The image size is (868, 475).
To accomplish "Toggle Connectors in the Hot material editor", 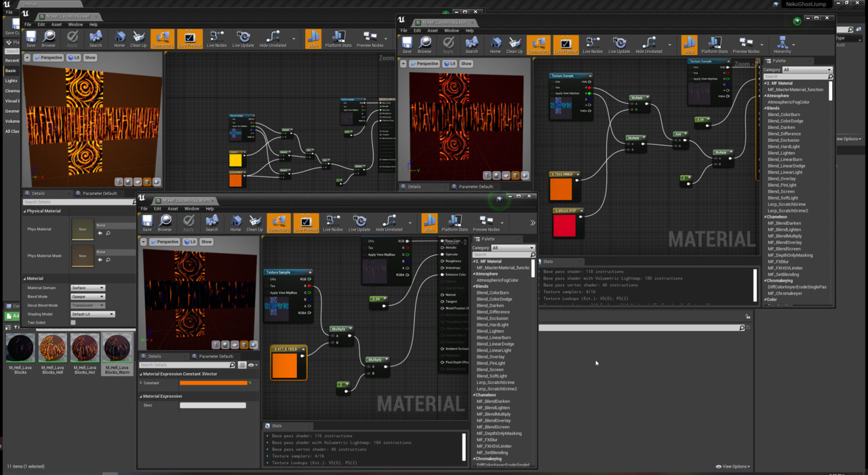I will click(x=538, y=45).
